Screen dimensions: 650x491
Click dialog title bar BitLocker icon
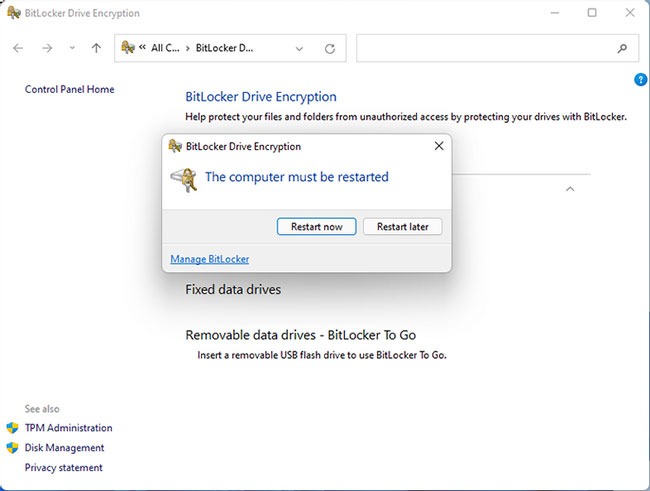[x=175, y=146]
